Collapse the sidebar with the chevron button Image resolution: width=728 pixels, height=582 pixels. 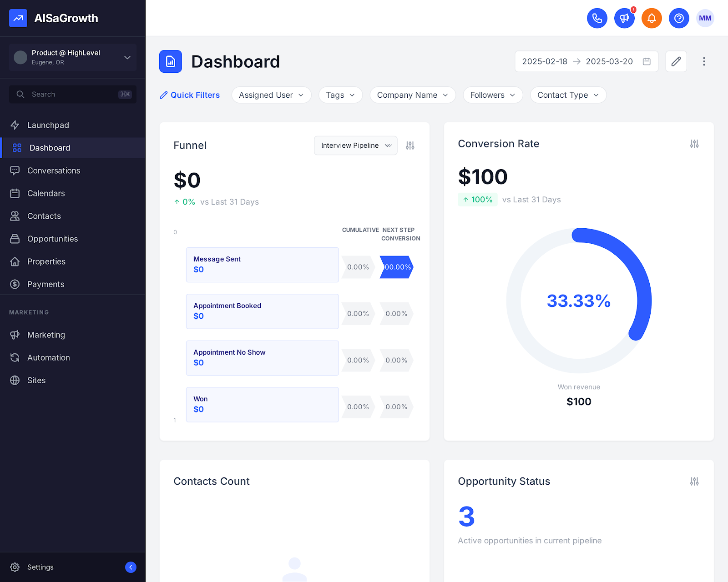pos(131,567)
